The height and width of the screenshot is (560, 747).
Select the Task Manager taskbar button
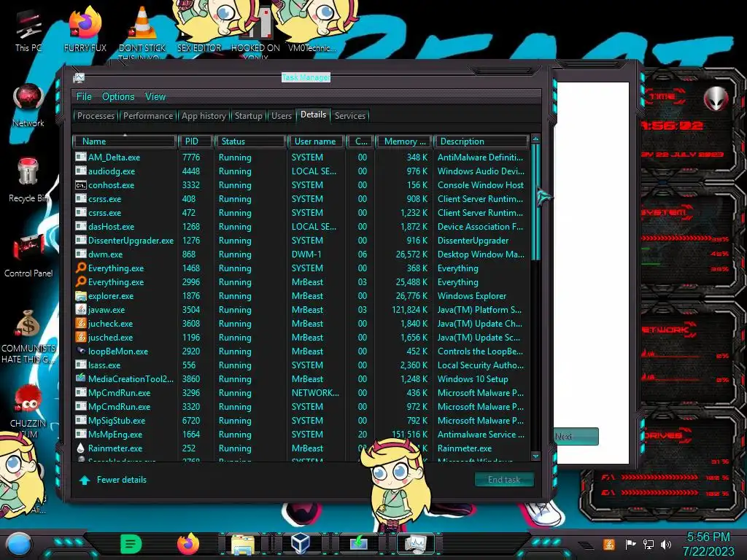pos(415,543)
